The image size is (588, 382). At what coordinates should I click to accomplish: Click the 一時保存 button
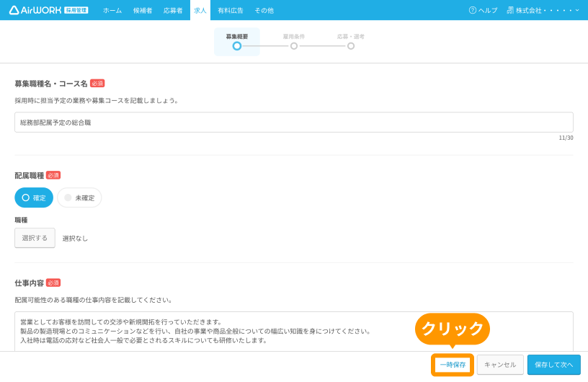point(453,365)
